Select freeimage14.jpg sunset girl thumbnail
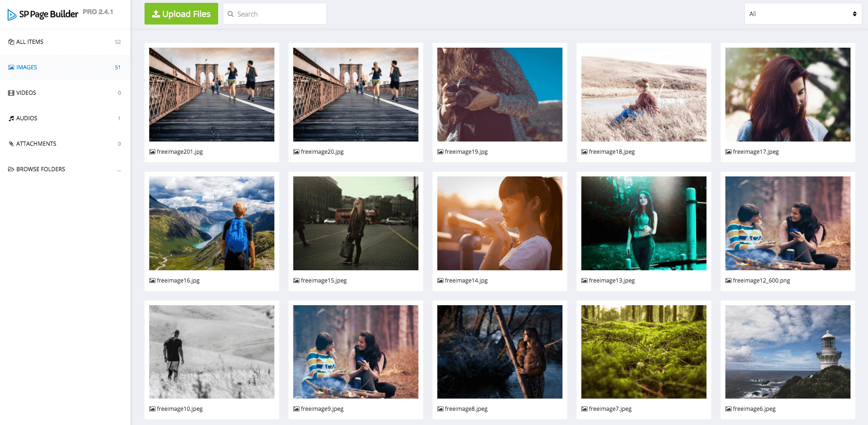Image resolution: width=868 pixels, height=425 pixels. (500, 223)
